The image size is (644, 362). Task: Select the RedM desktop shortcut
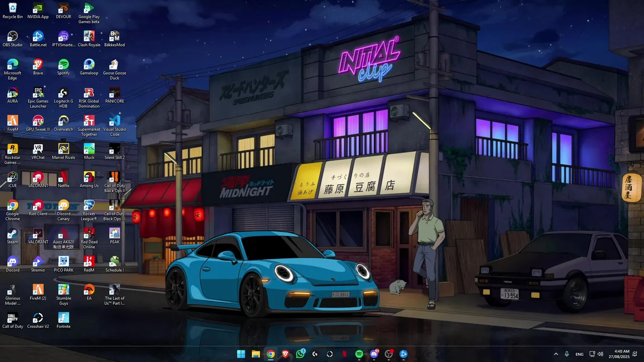(x=89, y=264)
